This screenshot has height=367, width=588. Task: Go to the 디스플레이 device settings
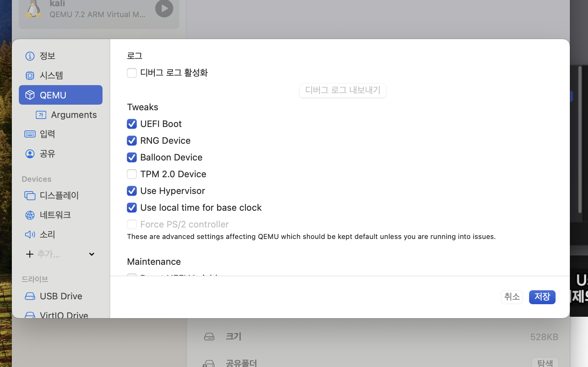tap(61, 195)
